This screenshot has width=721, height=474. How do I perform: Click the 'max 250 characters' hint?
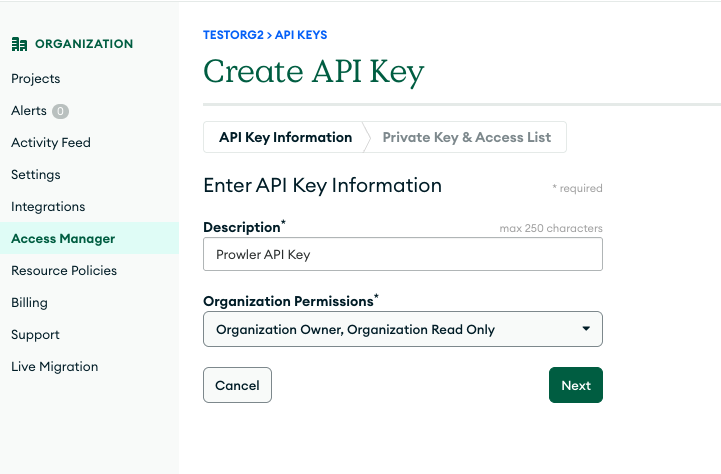[x=551, y=228]
